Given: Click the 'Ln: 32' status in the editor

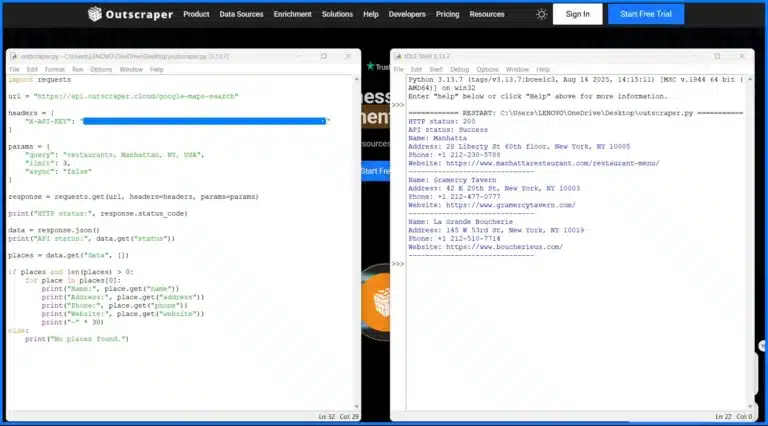Looking at the screenshot, I should (x=327, y=417).
